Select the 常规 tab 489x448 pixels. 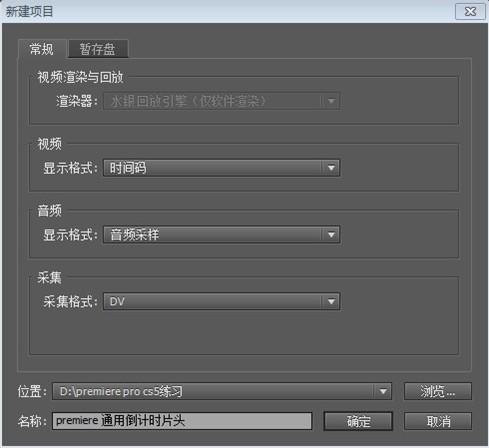point(42,49)
